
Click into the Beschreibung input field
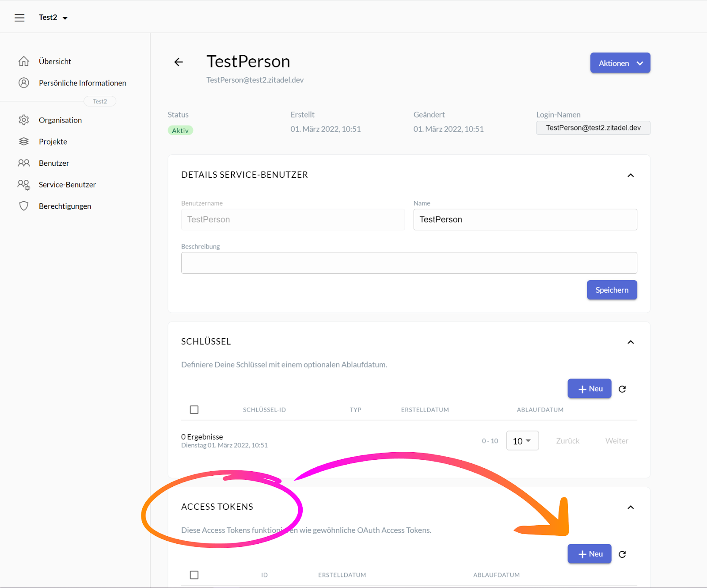point(409,263)
